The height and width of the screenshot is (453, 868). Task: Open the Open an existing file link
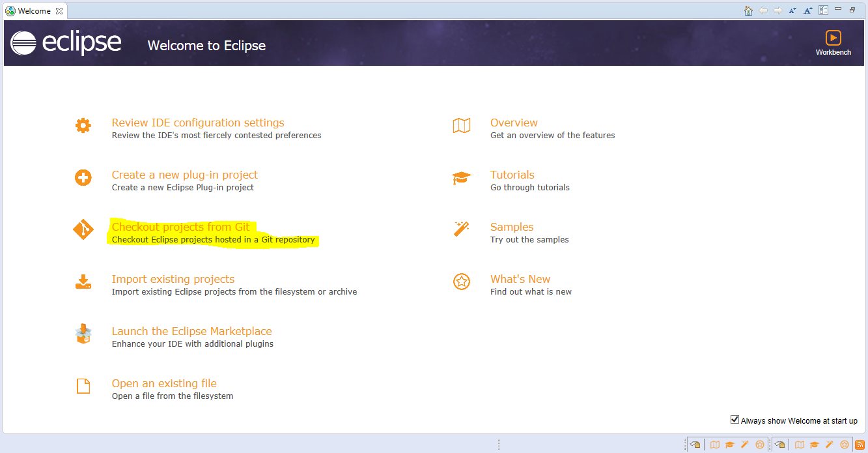164,383
